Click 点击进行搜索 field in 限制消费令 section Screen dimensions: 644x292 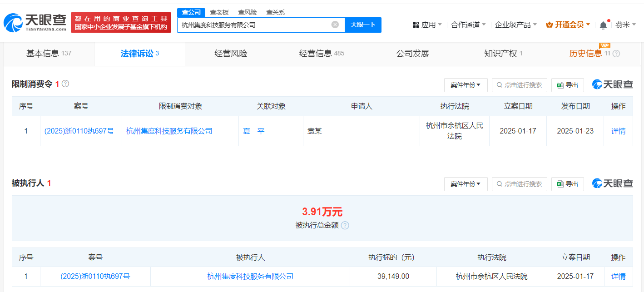pyautogui.click(x=520, y=85)
